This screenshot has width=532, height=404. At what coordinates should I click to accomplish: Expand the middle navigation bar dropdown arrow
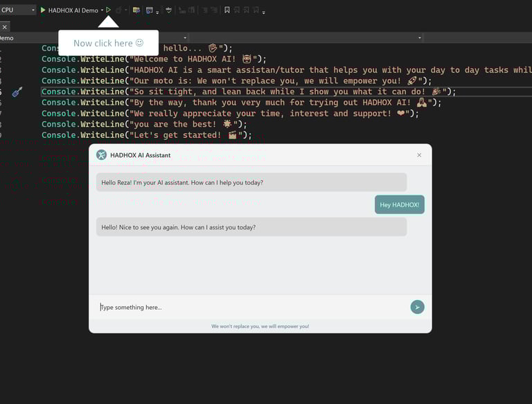[185, 37]
